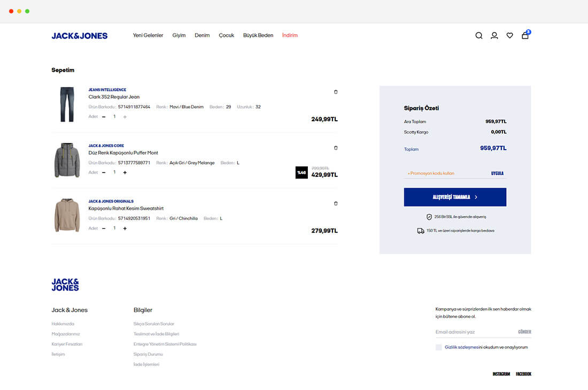Open the shopping bag cart icon
588x390 pixels.
(x=525, y=35)
